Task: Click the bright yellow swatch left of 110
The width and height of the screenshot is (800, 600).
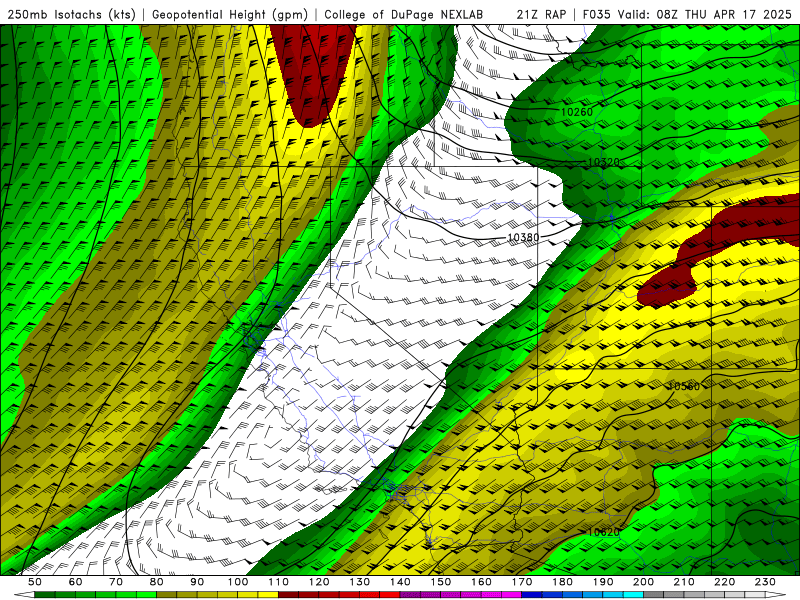Action: [x=268, y=595]
